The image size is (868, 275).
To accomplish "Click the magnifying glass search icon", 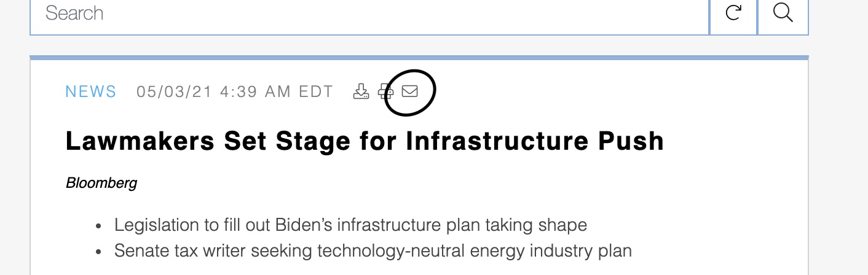I will (x=783, y=12).
